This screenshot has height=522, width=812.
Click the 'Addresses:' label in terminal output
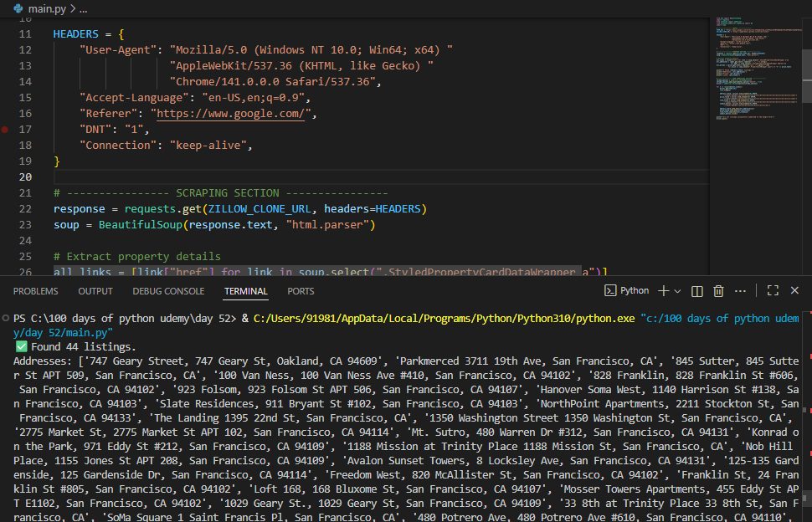pos(43,361)
